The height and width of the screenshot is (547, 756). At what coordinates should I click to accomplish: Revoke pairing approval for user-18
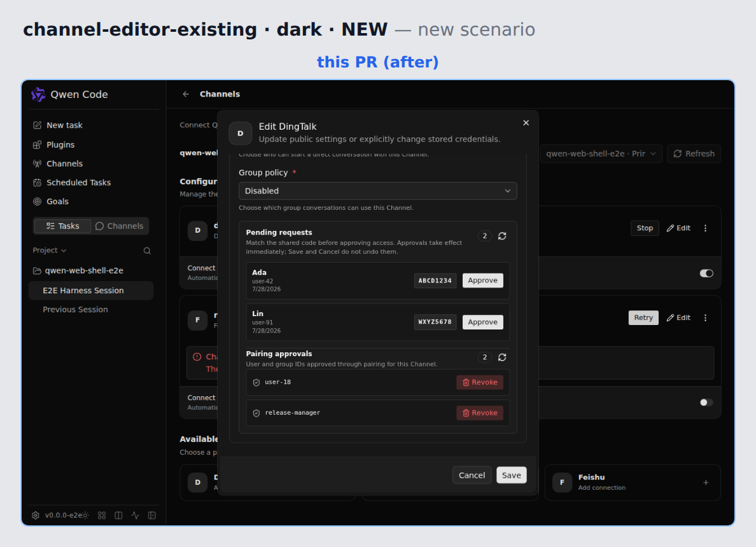[x=480, y=382]
